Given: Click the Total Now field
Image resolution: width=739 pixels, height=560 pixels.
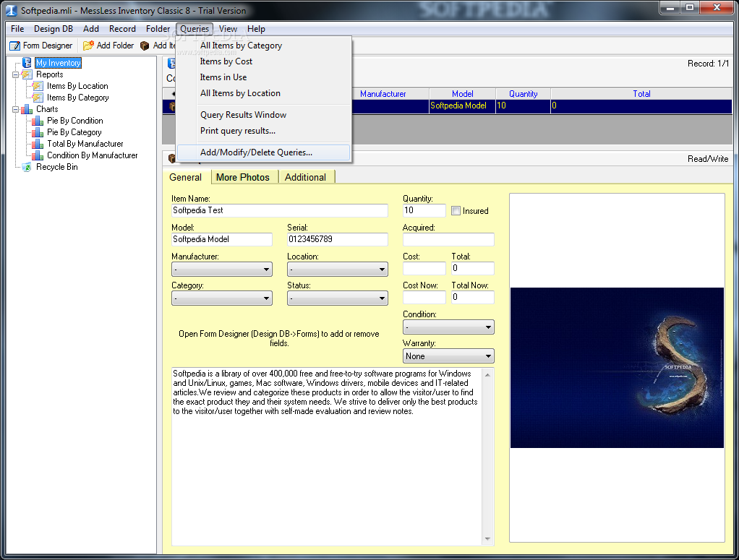Looking at the screenshot, I should pos(473,297).
